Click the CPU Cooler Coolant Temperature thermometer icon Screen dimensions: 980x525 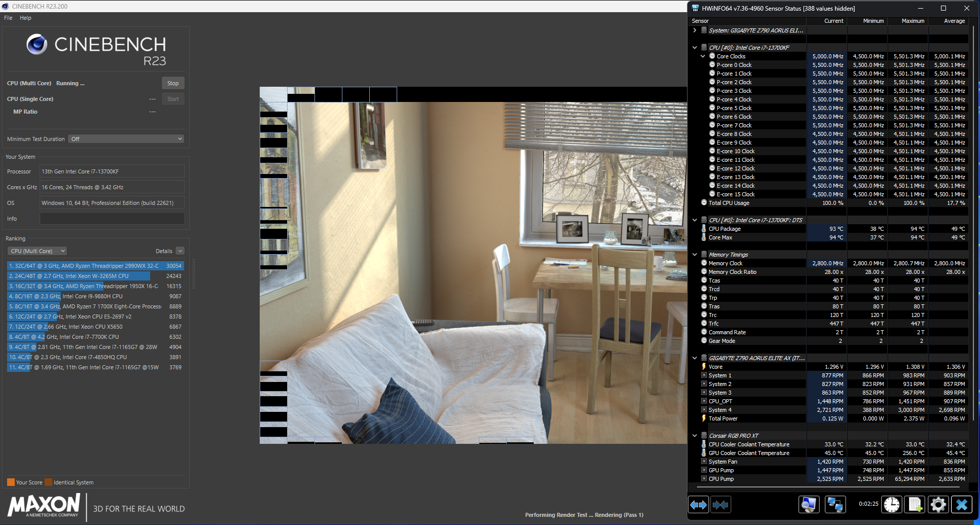704,444
